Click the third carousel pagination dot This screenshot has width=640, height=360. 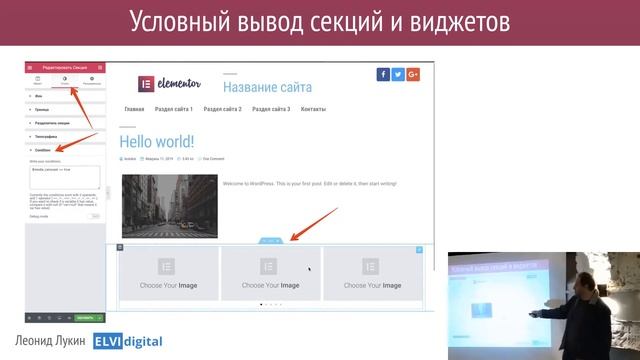(x=271, y=304)
